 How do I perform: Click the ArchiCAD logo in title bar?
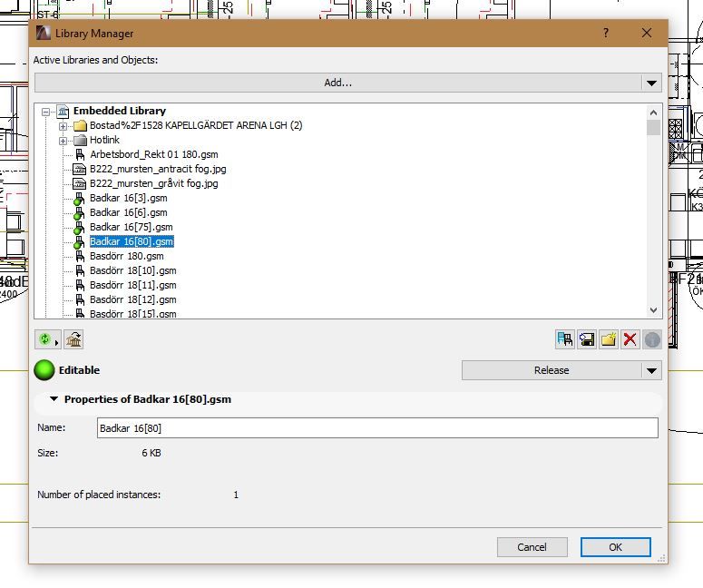(43, 33)
